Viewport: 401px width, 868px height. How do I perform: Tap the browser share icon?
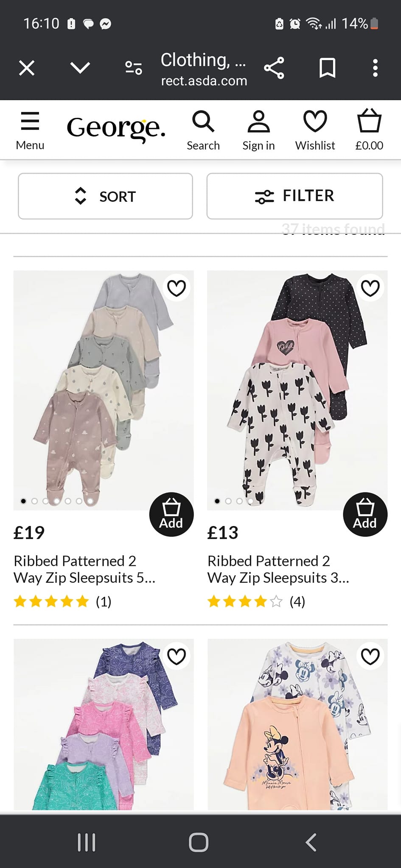pyautogui.click(x=274, y=68)
